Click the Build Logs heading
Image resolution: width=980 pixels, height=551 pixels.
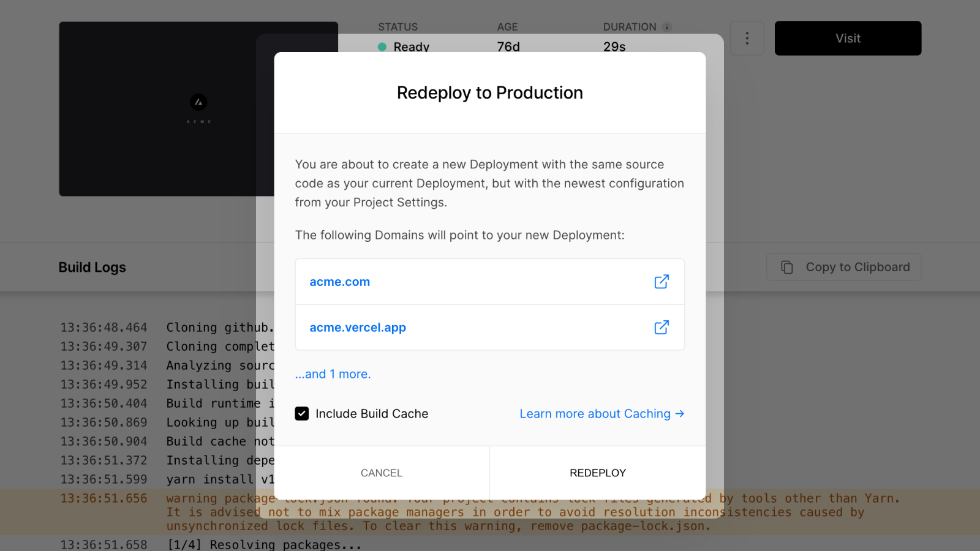pyautogui.click(x=92, y=268)
